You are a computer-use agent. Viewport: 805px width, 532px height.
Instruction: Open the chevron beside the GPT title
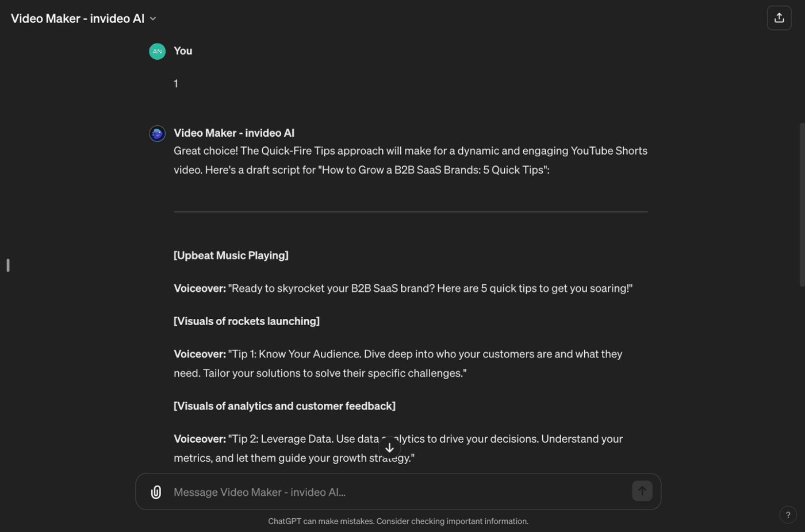coord(153,18)
